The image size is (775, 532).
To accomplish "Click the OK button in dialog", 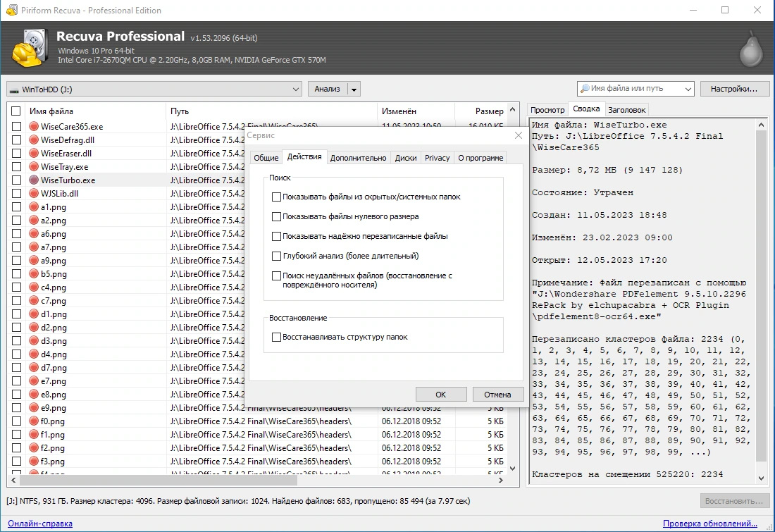I will coord(441,394).
